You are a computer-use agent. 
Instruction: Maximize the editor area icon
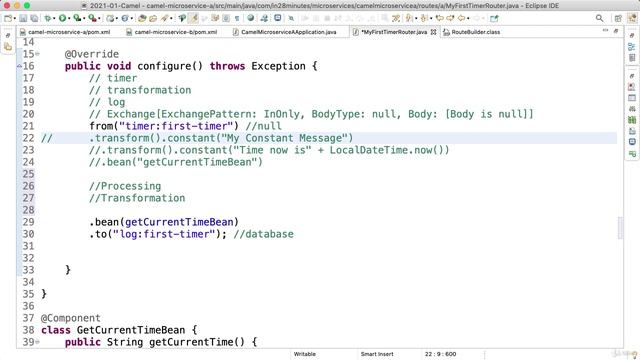coord(616,31)
